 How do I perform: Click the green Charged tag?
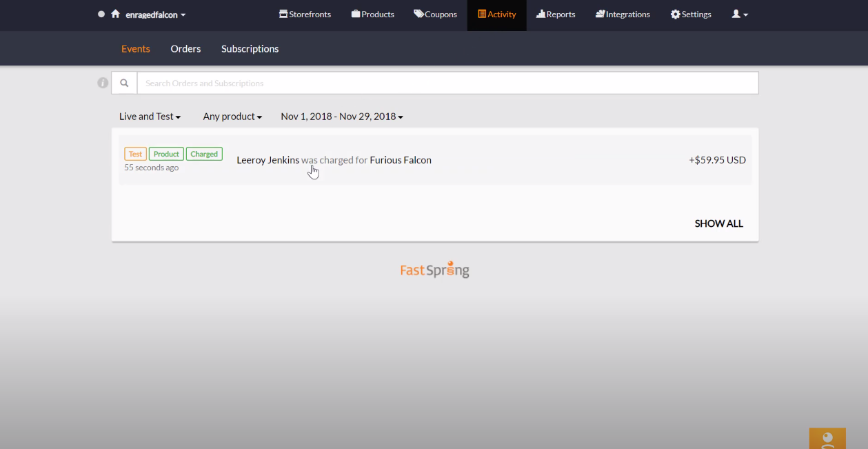(204, 154)
